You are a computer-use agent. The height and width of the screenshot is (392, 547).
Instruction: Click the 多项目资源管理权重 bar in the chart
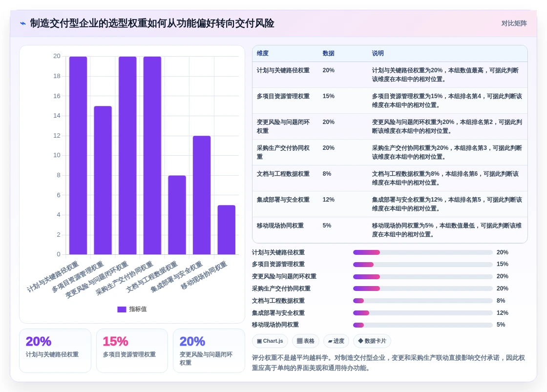point(103,180)
